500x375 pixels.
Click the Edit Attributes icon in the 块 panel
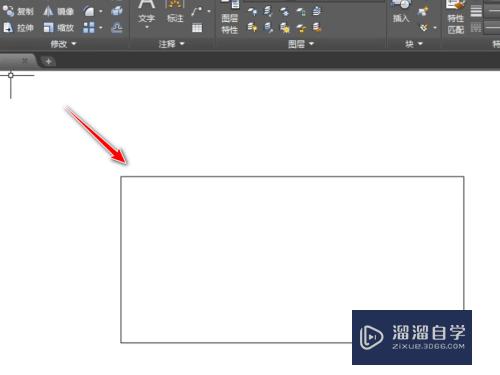tap(424, 28)
